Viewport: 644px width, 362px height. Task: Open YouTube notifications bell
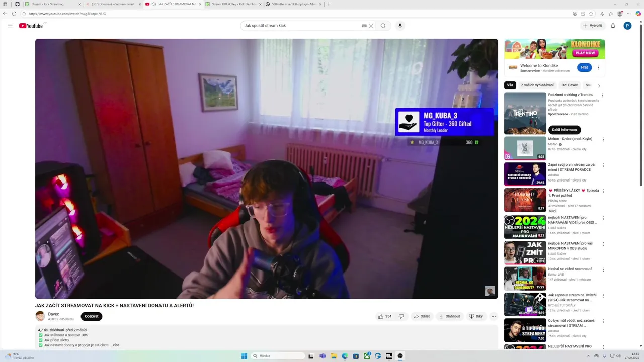(613, 26)
